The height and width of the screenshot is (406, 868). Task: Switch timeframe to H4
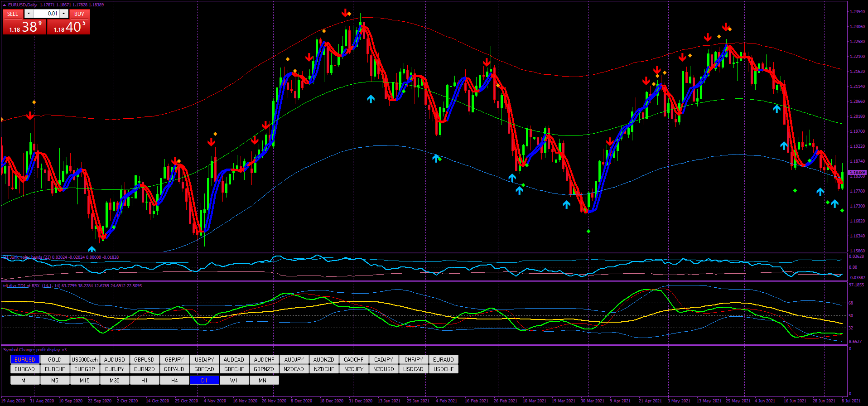pos(174,380)
